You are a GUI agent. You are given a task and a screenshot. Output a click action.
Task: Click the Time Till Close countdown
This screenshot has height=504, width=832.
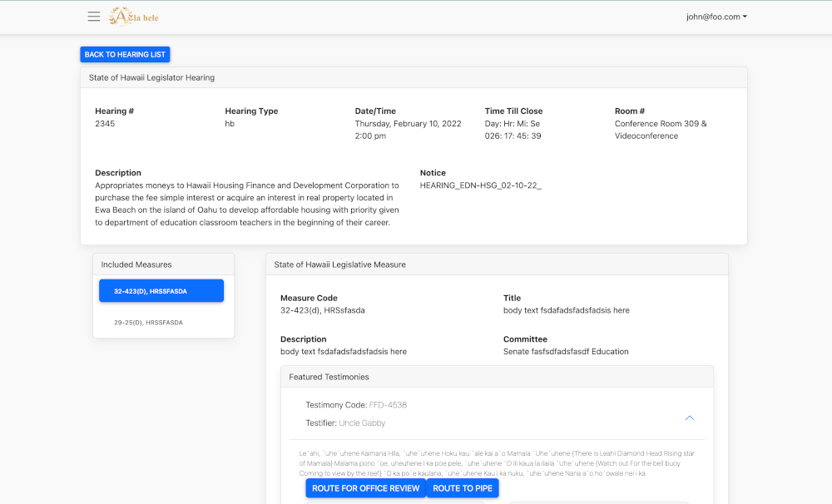(x=513, y=136)
